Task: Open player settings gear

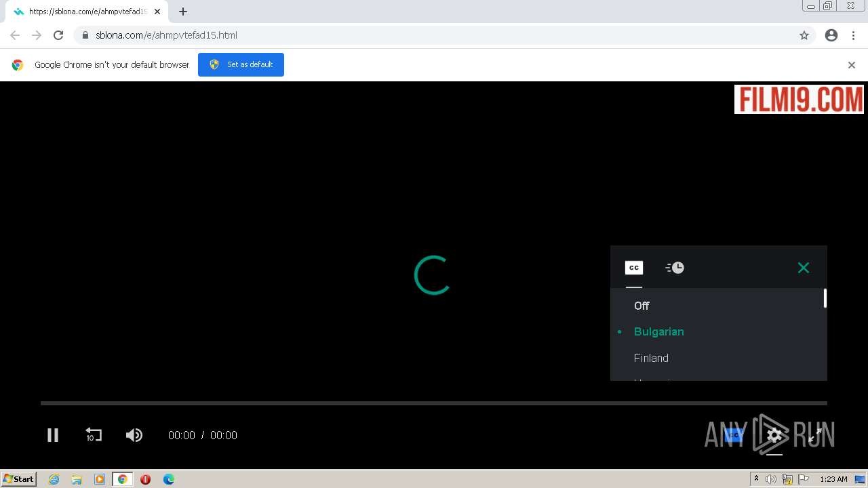Action: (x=774, y=435)
